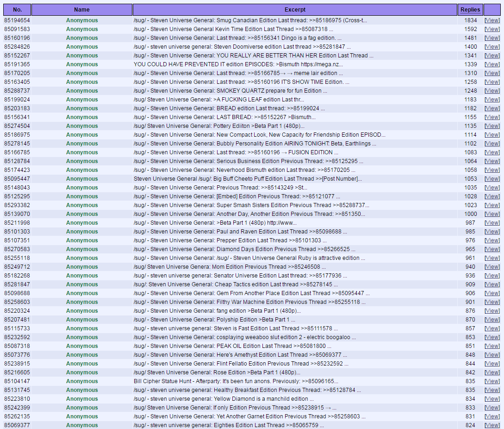Image resolution: width=504 pixels, height=429 pixels.
Task: Sort table by Replies column header
Action: click(x=470, y=10)
